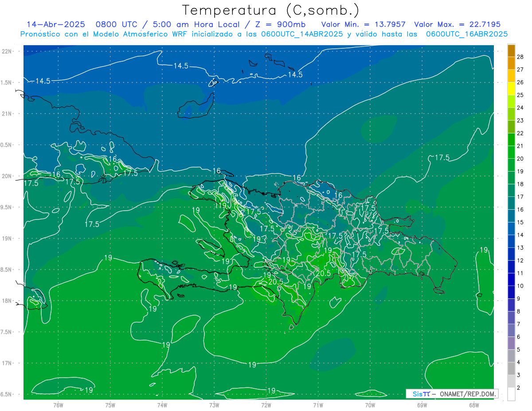The width and height of the screenshot is (532, 411).
Task: Click the '74W' longitude axis label
Action: click(x=162, y=405)
